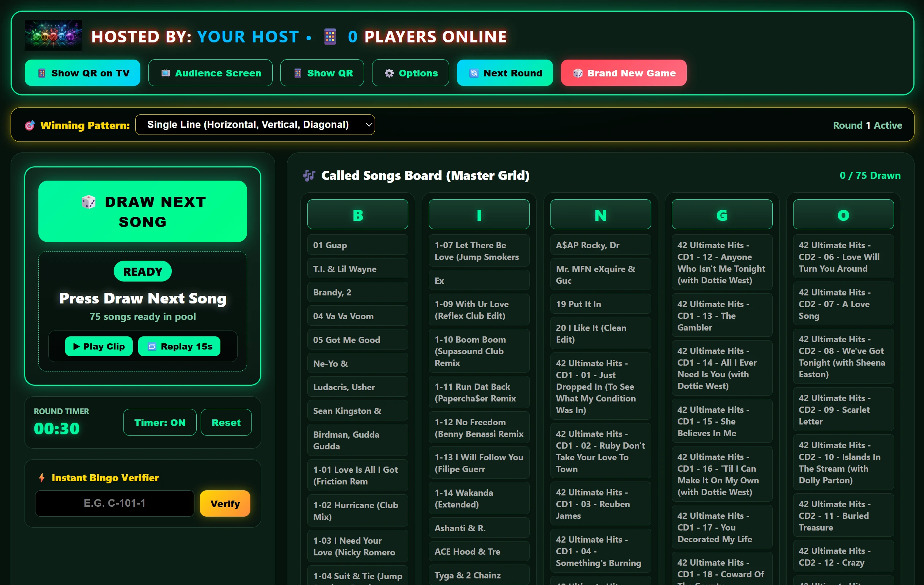Click the 'Ex' song cell
Screen dimensions: 924x585
(479, 280)
